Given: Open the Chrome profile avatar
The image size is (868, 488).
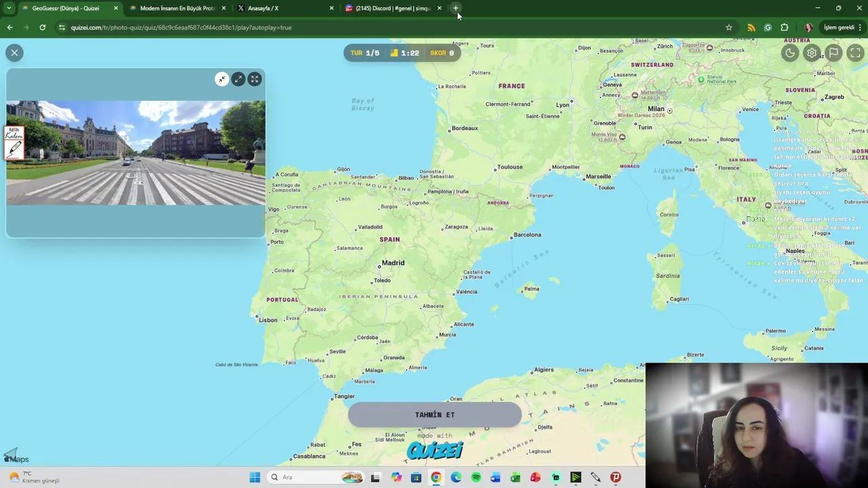Looking at the screenshot, I should coord(808,27).
